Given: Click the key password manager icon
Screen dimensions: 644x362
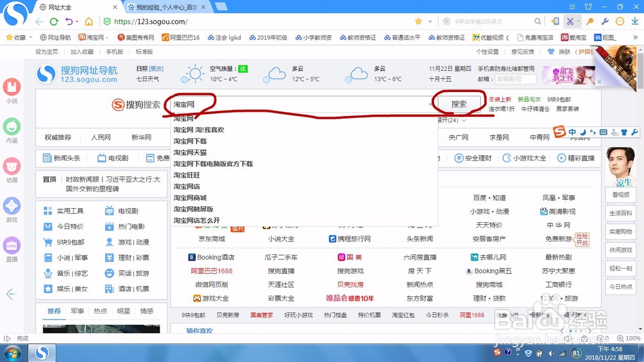Looking at the screenshot, I should coord(590,21).
